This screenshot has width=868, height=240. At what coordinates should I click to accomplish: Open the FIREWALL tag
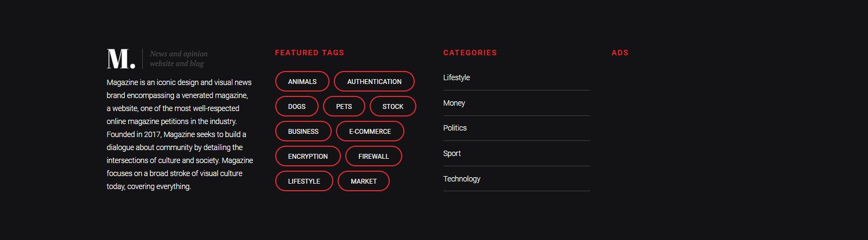[373, 156]
